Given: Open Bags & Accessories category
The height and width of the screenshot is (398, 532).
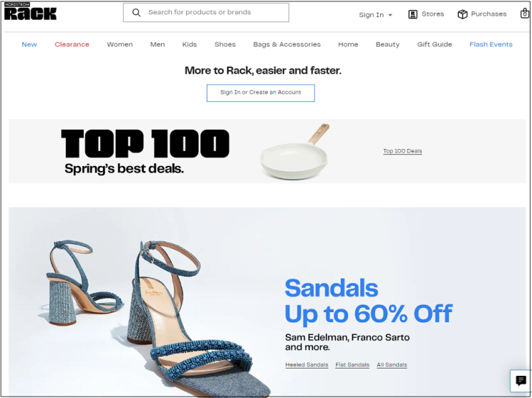Looking at the screenshot, I should coord(286,44).
